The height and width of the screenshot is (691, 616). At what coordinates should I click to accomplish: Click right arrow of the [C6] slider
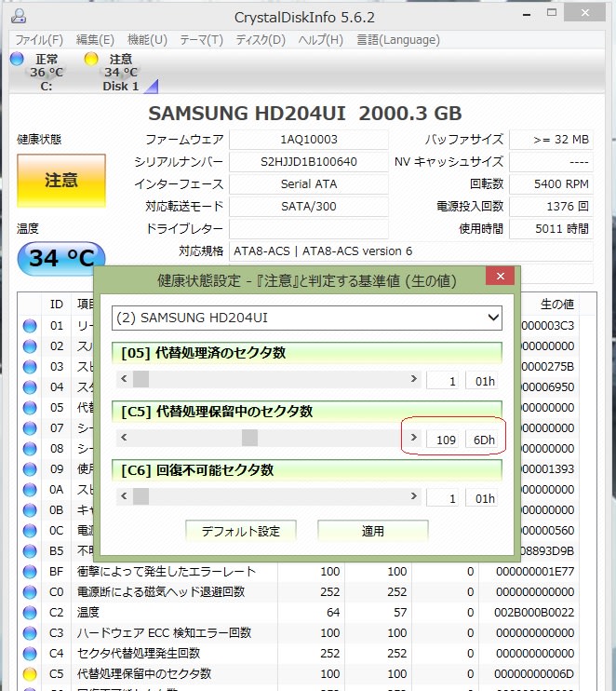[413, 496]
